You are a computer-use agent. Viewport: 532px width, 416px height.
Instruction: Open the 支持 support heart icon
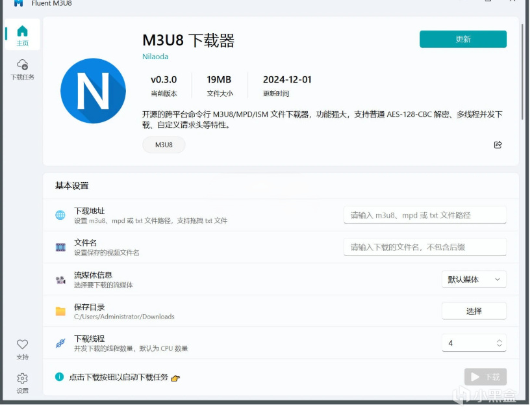[x=22, y=350]
